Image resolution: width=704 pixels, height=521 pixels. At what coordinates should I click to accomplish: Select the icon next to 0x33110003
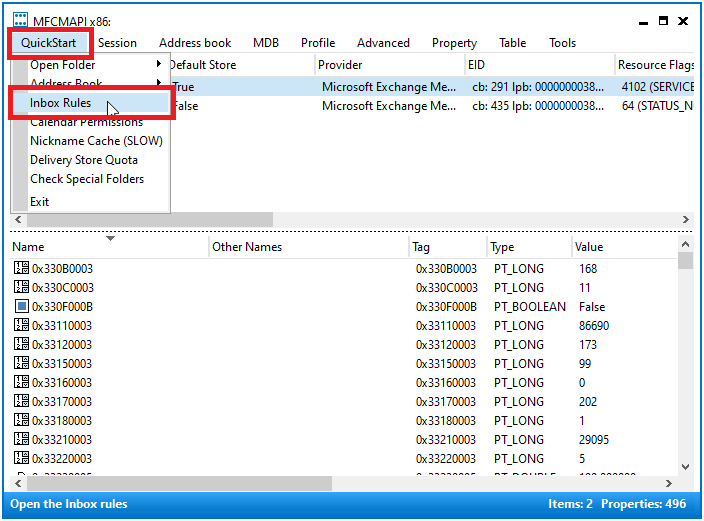(21, 325)
